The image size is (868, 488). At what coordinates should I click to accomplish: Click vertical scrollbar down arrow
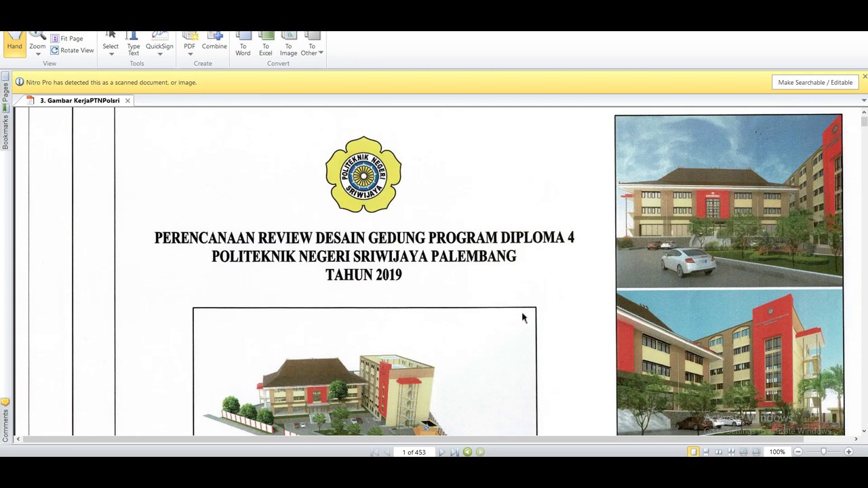[x=864, y=431]
